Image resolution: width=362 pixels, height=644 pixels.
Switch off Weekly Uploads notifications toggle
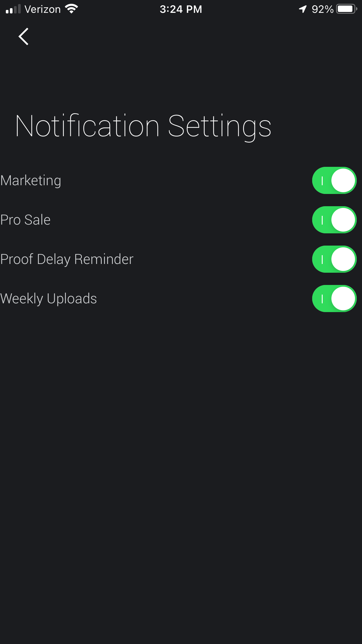click(334, 299)
